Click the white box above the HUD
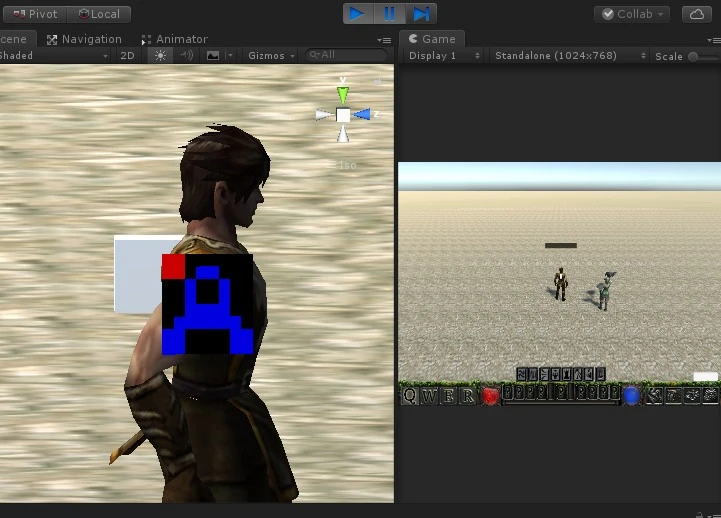The image size is (721, 518). pyautogui.click(x=705, y=376)
